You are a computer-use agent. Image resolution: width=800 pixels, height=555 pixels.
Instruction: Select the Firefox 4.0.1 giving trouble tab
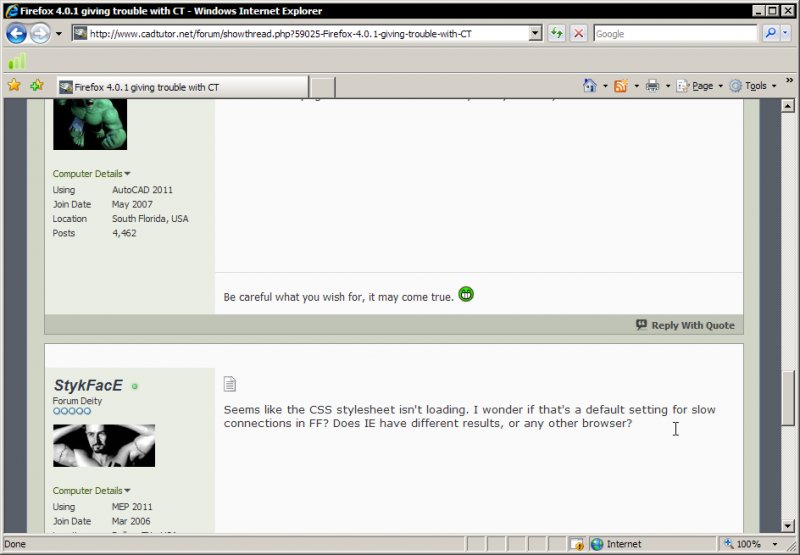tap(183, 87)
